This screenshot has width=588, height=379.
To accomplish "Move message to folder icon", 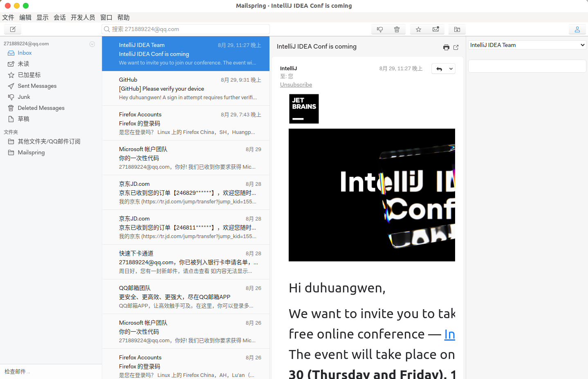I will (457, 29).
